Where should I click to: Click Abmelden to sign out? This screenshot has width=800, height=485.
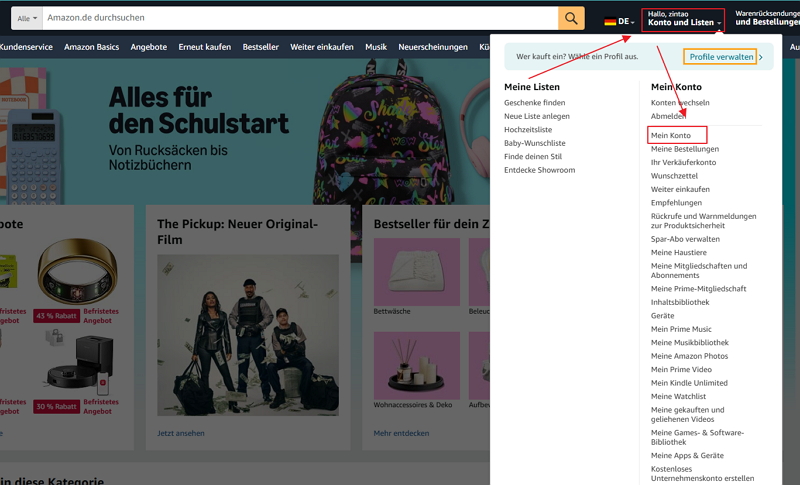668,116
